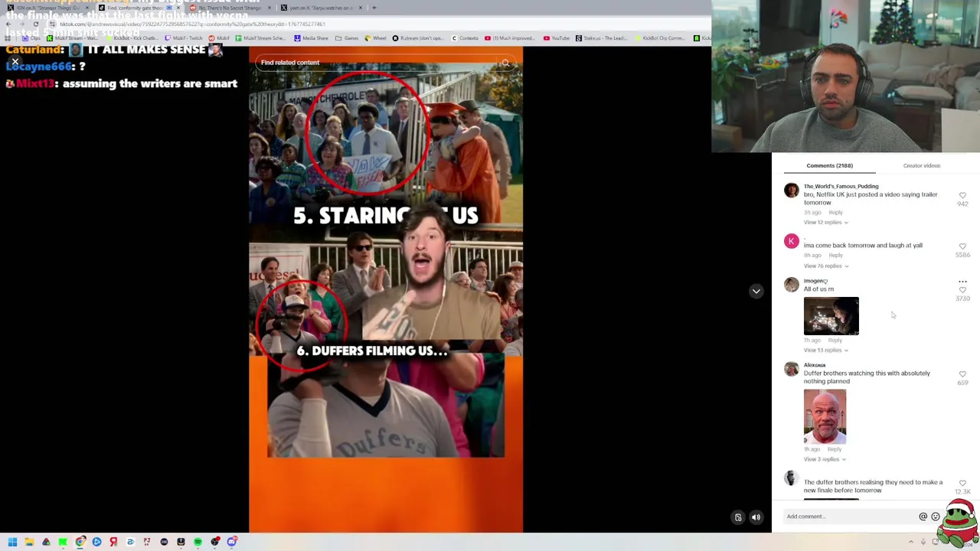Viewport: 980px width, 551px height.
Task: Click the browser back arrow
Action: coord(8,24)
